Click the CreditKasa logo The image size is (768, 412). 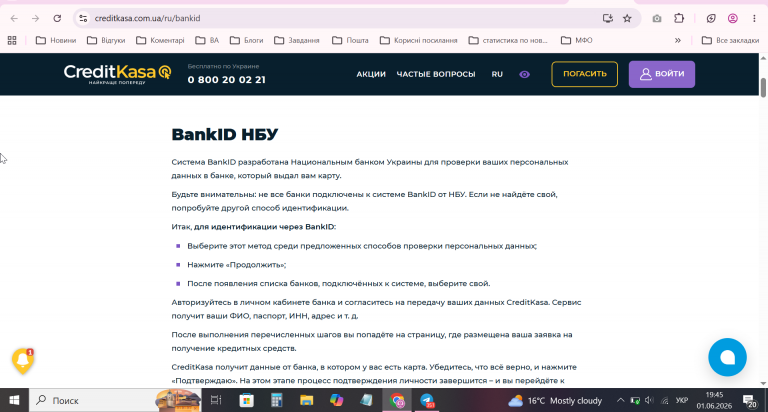pyautogui.click(x=118, y=74)
